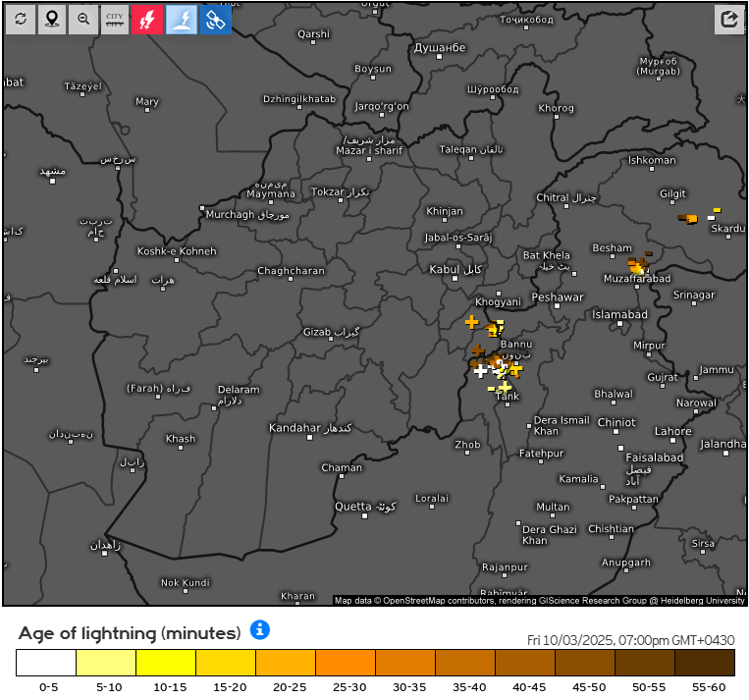The height and width of the screenshot is (700, 749).
Task: Click the yellow 10-15 minutes legend swatch
Action: (x=166, y=663)
